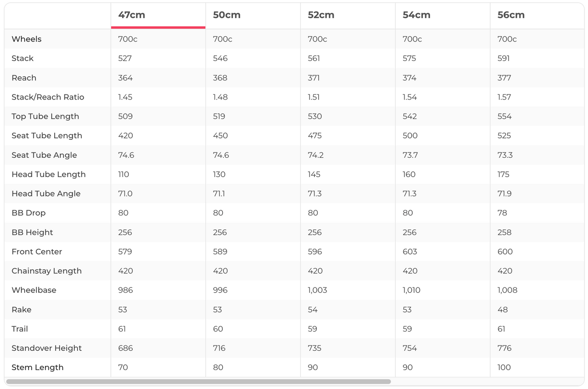This screenshot has width=588, height=389.
Task: Click the Stack/Reach Ratio row label
Action: pyautogui.click(x=48, y=97)
